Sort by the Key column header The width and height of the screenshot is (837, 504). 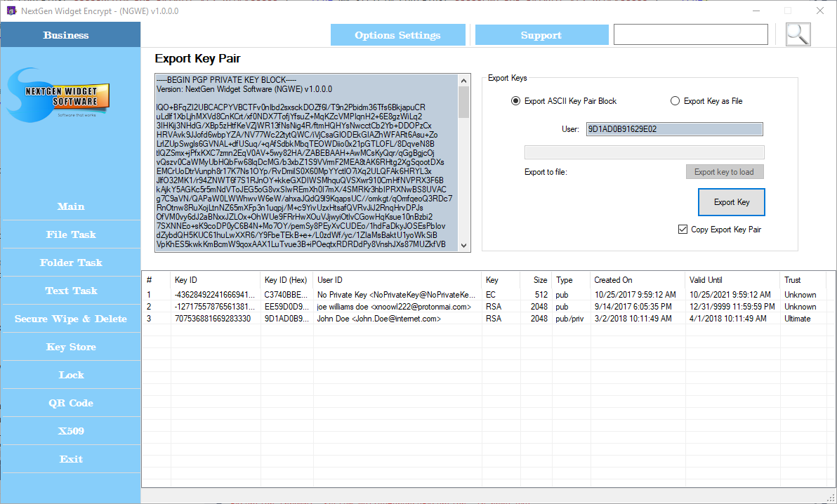point(501,280)
